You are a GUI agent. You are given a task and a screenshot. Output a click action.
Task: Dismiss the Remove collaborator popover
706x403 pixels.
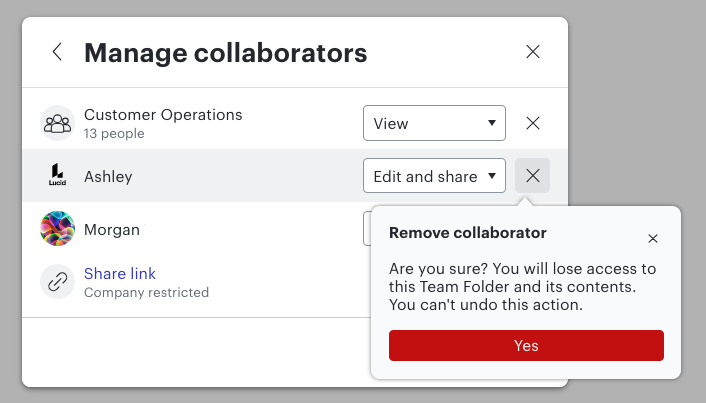(x=653, y=239)
